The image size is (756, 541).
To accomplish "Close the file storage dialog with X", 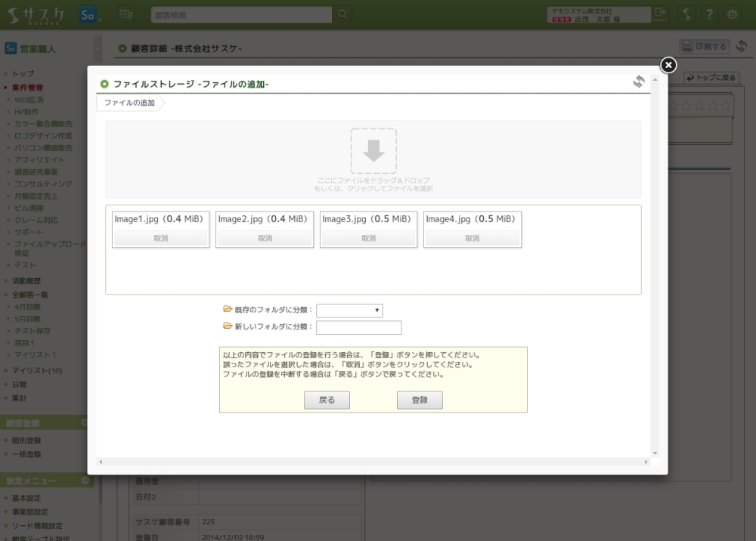I will 668,66.
